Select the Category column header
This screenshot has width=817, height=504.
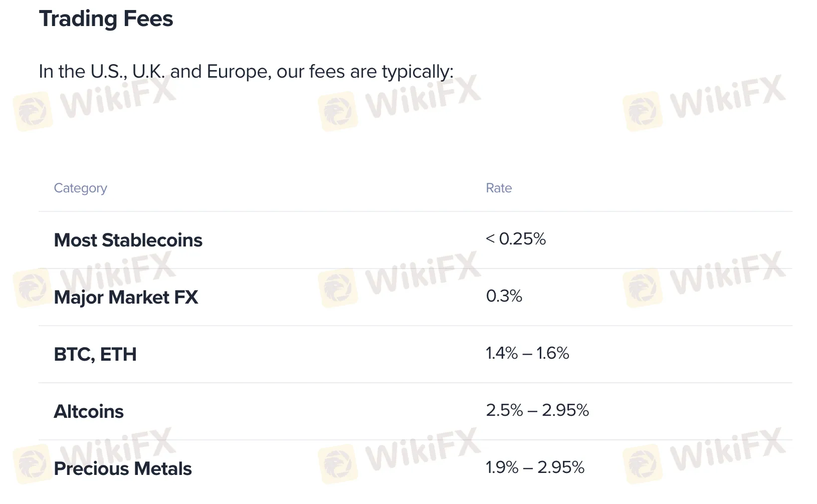click(80, 188)
